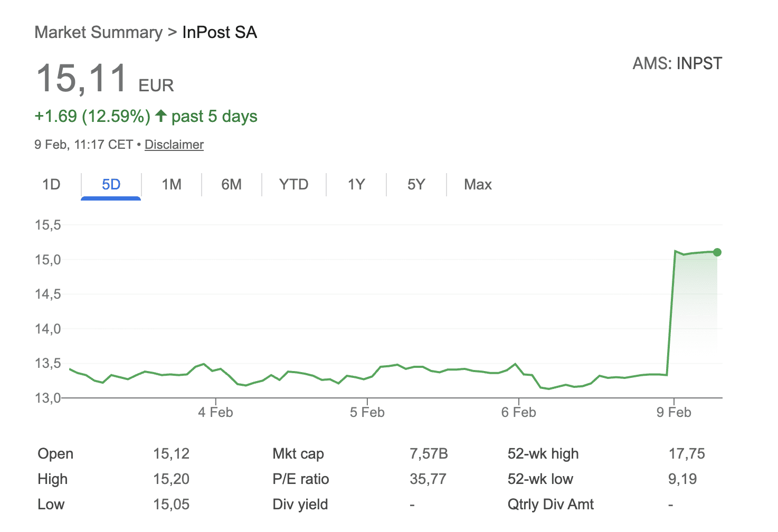Click the InPost SA company title

tap(220, 33)
